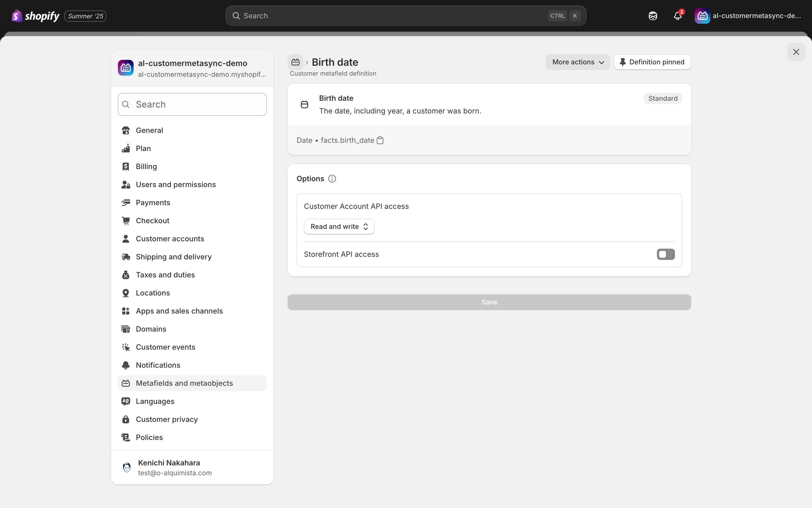Click the metafields breadcrumb icon
Screen dimensions: 812x508
tap(295, 62)
